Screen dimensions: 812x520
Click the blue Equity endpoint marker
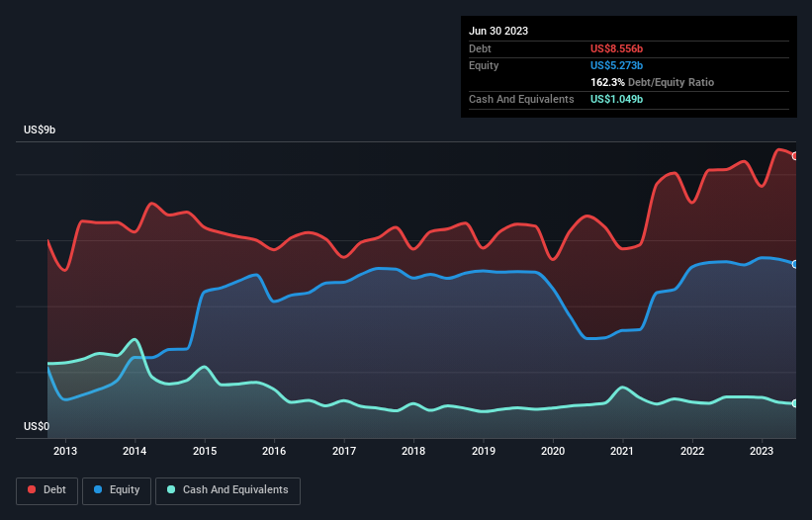(x=795, y=264)
